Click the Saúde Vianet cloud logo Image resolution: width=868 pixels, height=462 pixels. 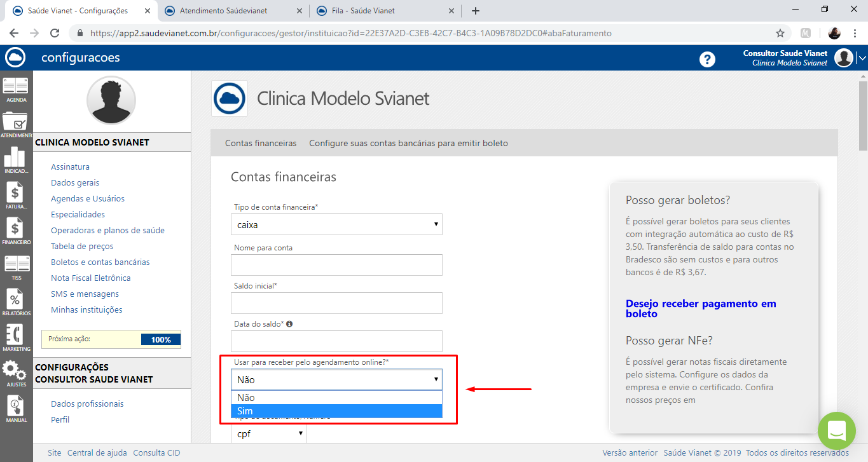15,58
